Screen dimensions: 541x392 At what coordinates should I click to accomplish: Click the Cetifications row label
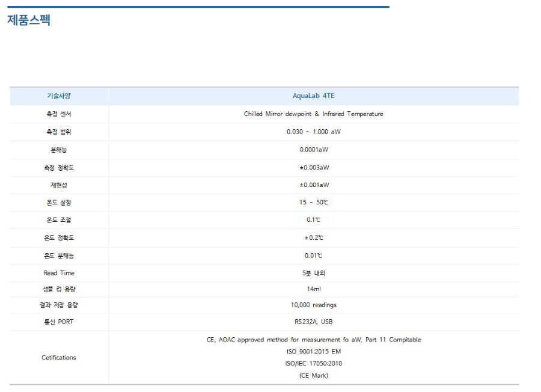point(59,358)
